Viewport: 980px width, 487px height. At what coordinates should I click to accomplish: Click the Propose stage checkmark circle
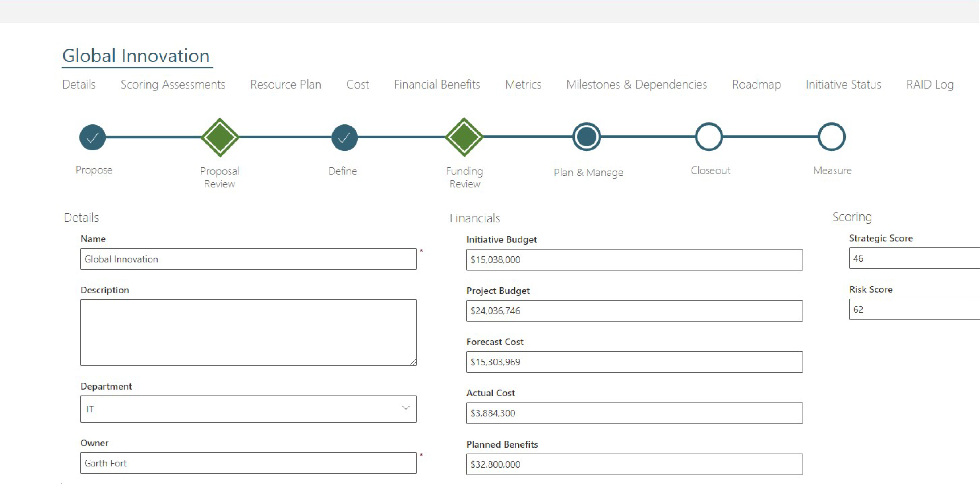coord(93,137)
